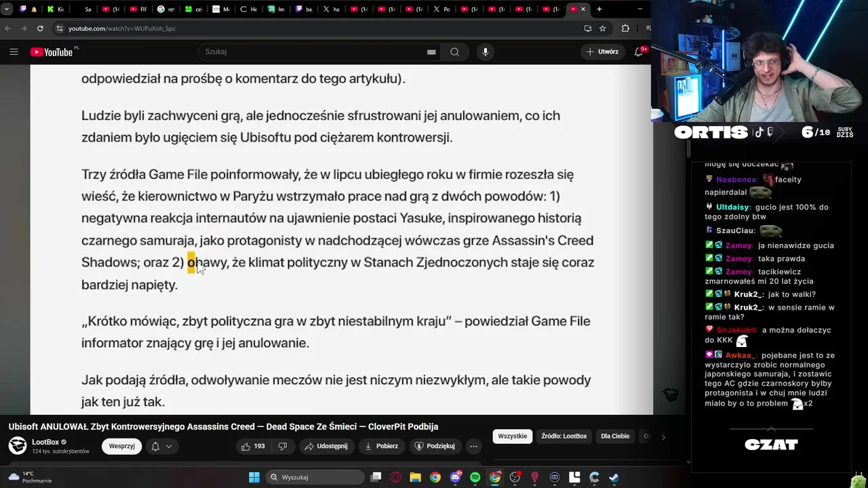The width and height of the screenshot is (868, 488).
Task: Select the Źródło: LootBox chip
Action: [x=564, y=436]
